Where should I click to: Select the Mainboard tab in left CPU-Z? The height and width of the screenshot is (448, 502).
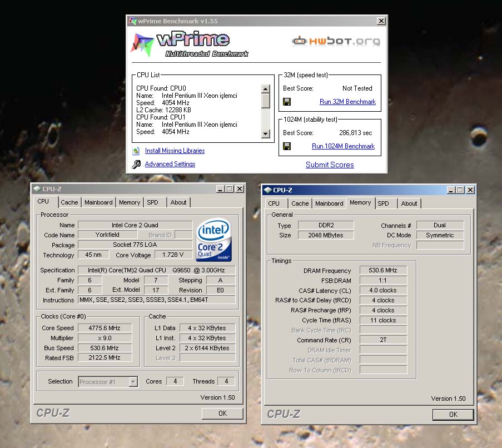(x=98, y=202)
